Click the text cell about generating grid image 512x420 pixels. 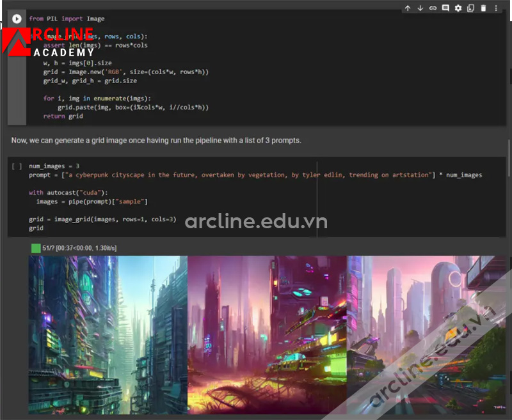156,140
